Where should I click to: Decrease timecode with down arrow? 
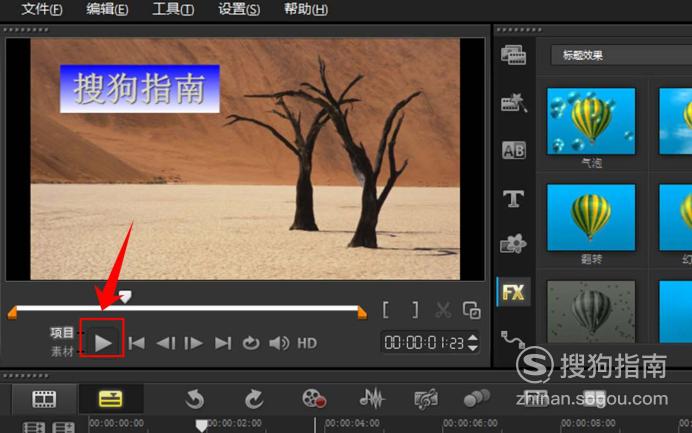pyautogui.click(x=472, y=348)
